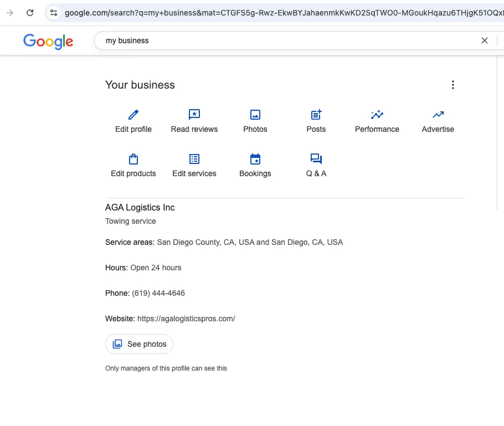Click the See photos button

[x=140, y=344]
